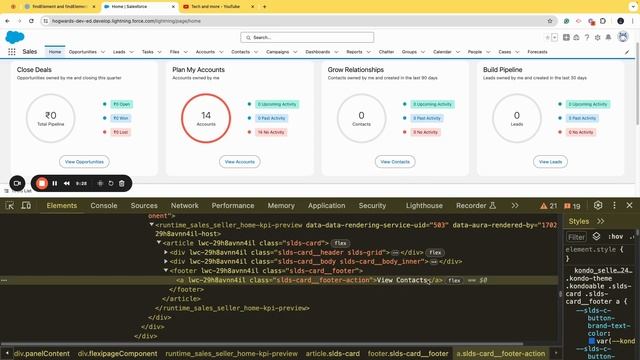This screenshot has height=360, width=640.
Task: Restart the recording with the circular arrow
Action: 111,183
